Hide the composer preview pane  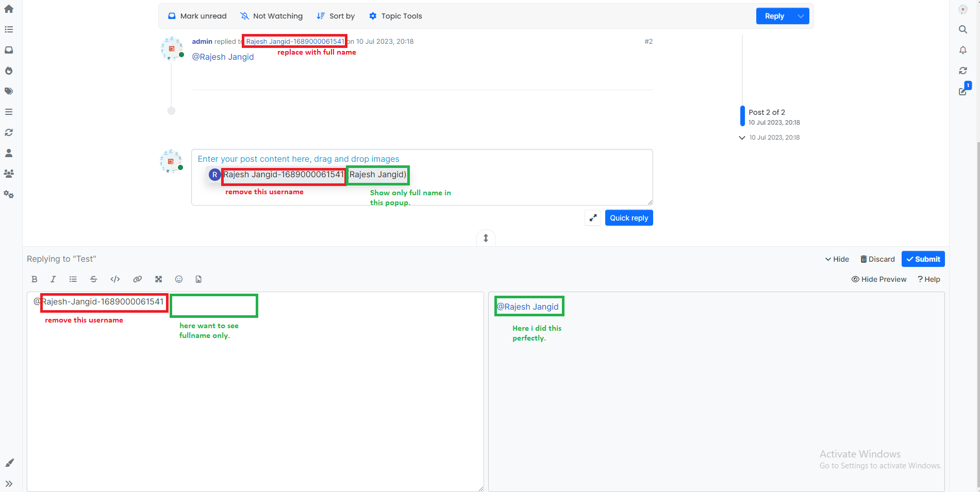click(878, 279)
